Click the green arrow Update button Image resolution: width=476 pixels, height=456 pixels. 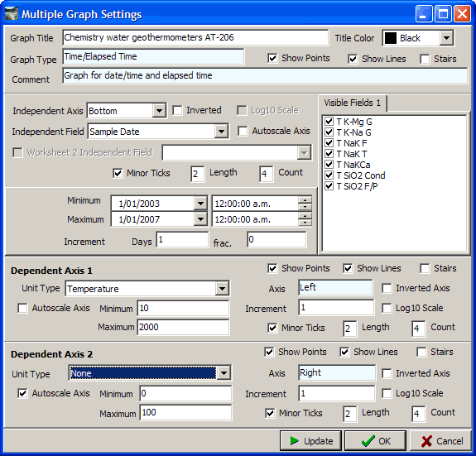pos(311,440)
